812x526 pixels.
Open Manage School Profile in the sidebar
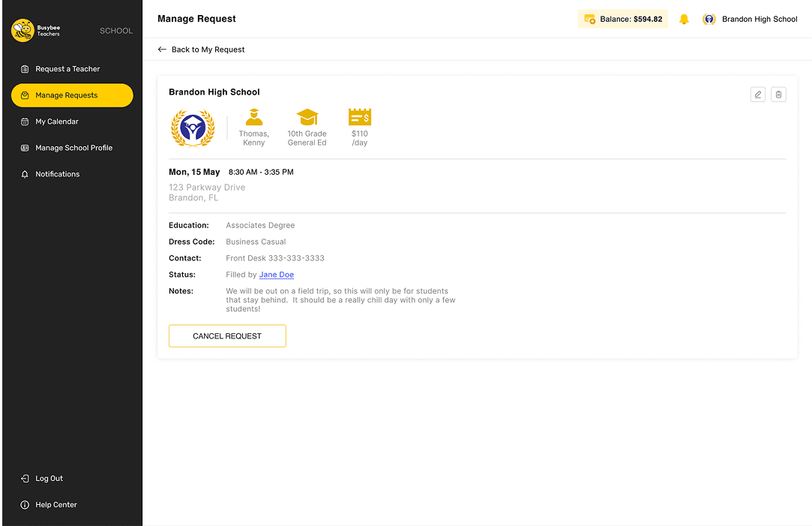[x=25, y=147]
